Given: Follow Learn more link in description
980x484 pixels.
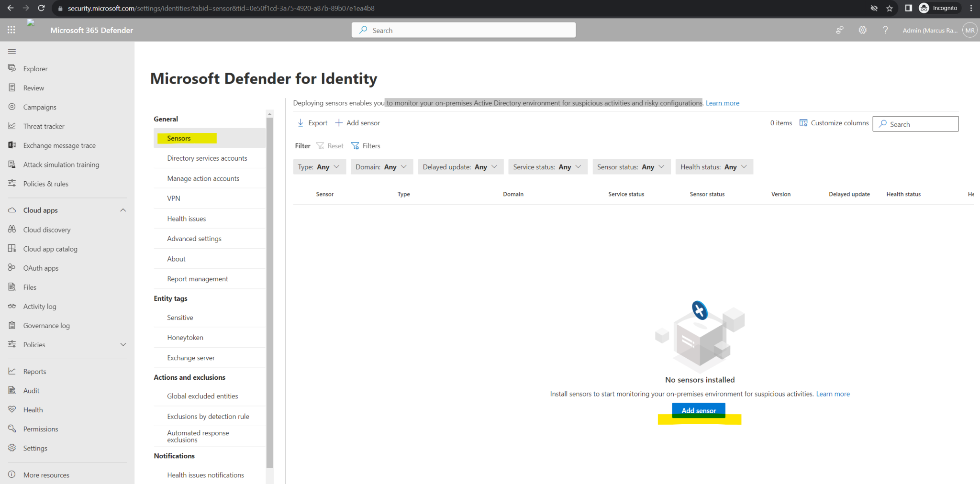Looking at the screenshot, I should [723, 103].
